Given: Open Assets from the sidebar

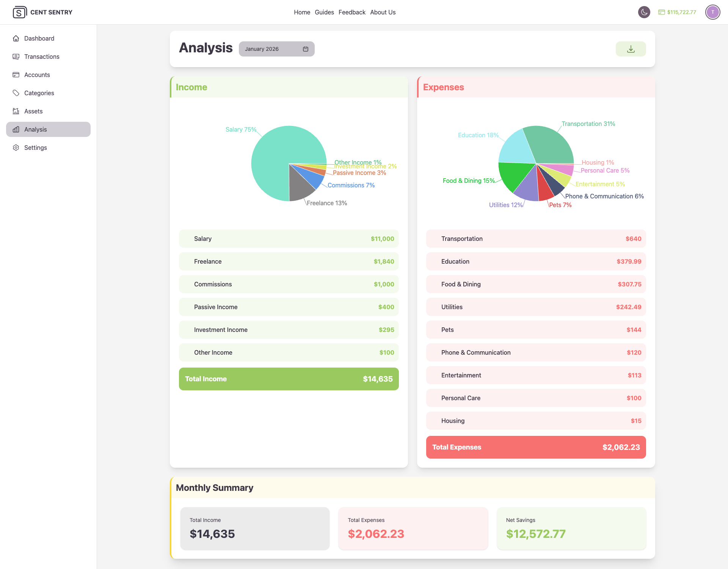Looking at the screenshot, I should pos(33,111).
